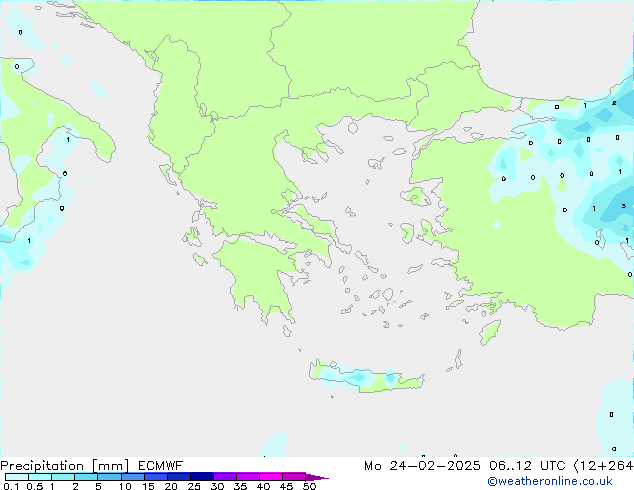The image size is (634, 490).
Task: Click the '35' legend value label
Action: coord(240,486)
